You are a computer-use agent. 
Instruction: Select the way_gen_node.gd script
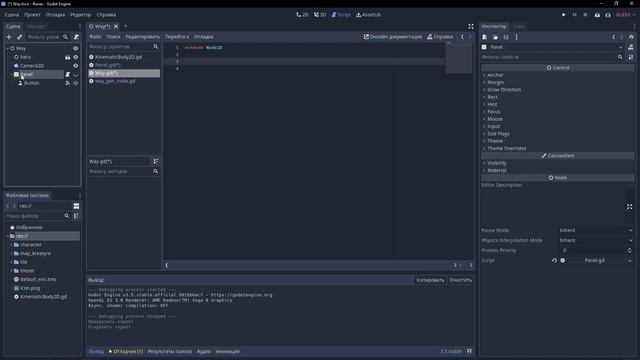coord(124,81)
